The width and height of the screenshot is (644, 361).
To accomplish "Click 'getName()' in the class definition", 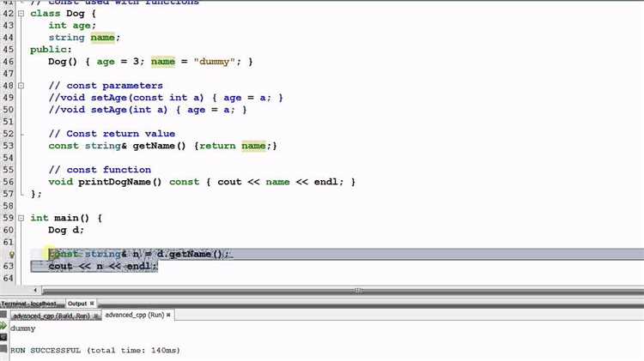I will [x=160, y=146].
